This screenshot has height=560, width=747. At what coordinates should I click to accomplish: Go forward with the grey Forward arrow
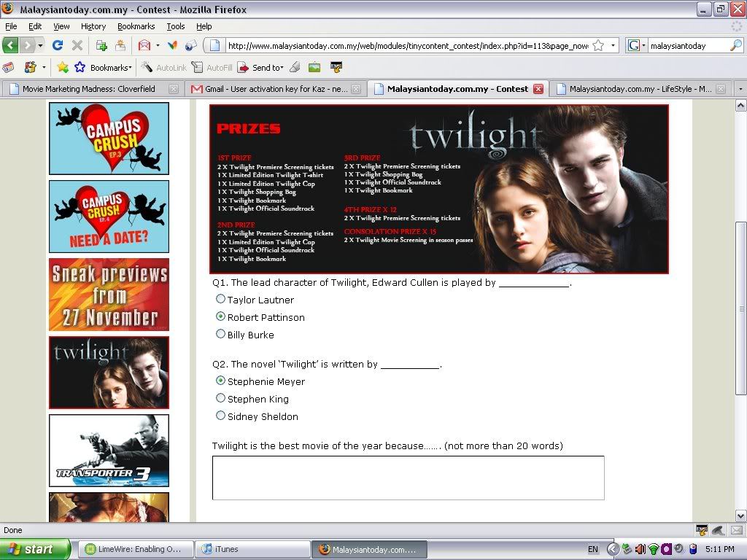(x=28, y=46)
